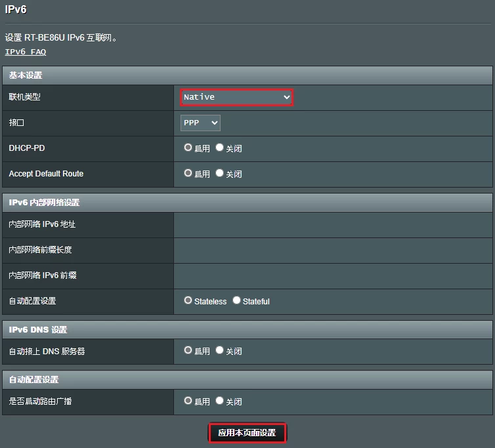
Task: Disable DHCP-PD with the 关闭 radio
Action: pyautogui.click(x=220, y=148)
